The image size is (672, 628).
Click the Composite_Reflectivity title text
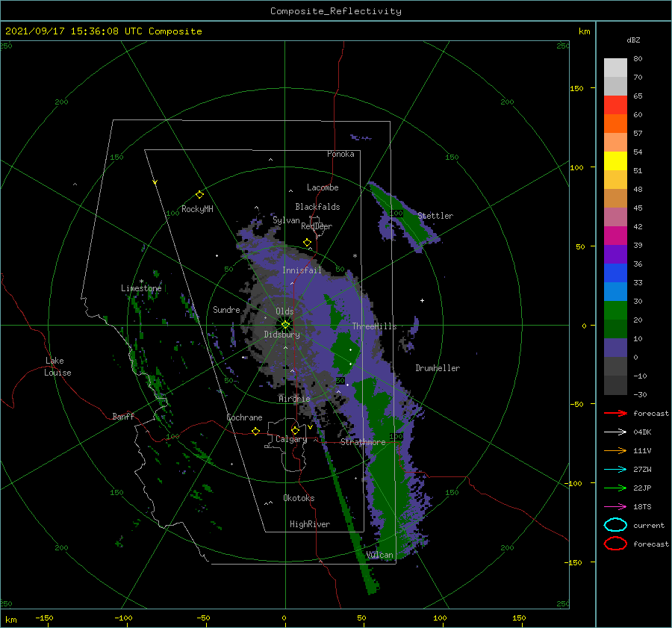coord(335,11)
